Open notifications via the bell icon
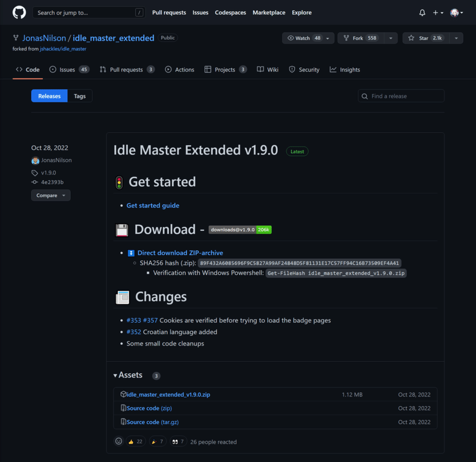 point(422,12)
